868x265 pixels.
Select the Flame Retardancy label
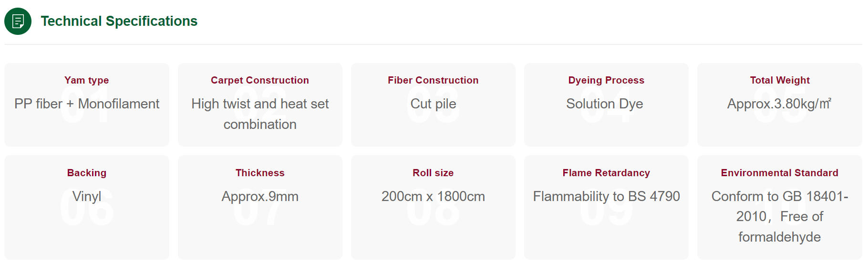606,173
